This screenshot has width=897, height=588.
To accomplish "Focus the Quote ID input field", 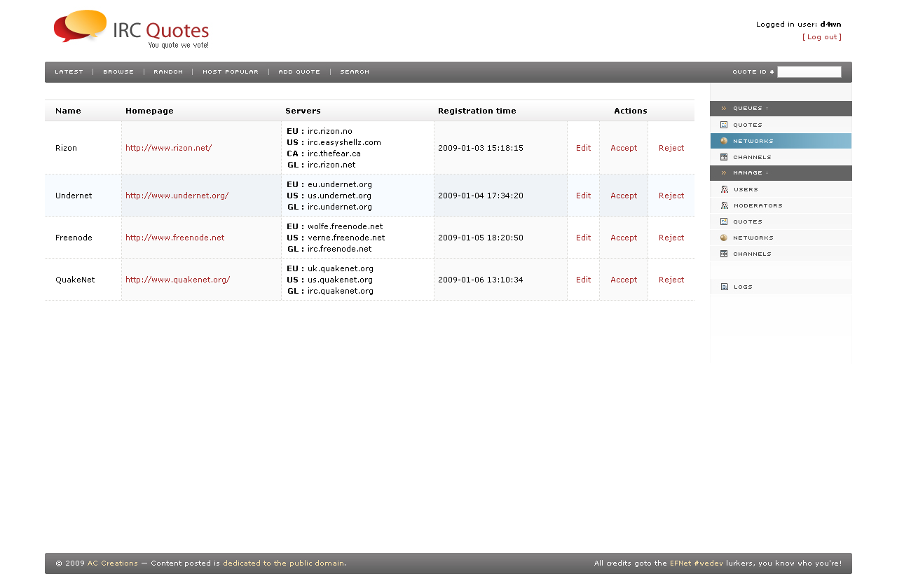I will point(809,71).
